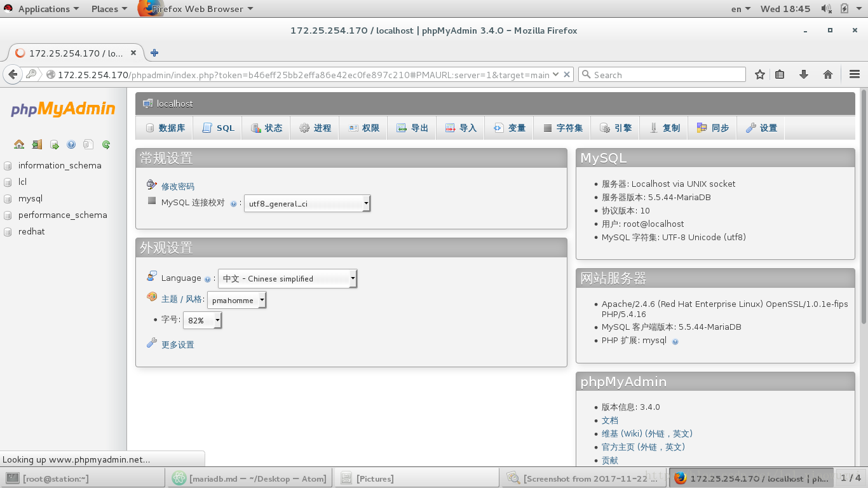Image resolution: width=868 pixels, height=488 pixels.
Task: Click the phpMyAdmin logo
Action: pyautogui.click(x=63, y=109)
